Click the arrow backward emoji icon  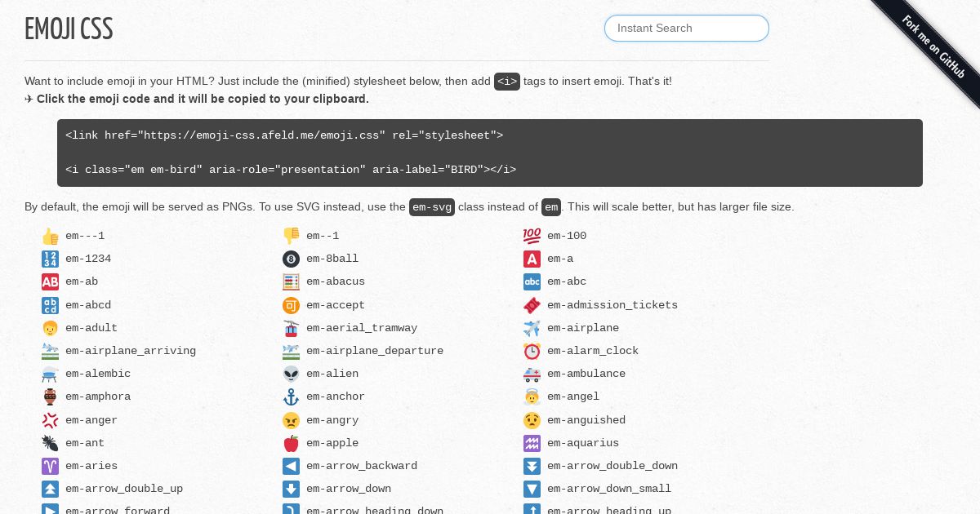[291, 466]
